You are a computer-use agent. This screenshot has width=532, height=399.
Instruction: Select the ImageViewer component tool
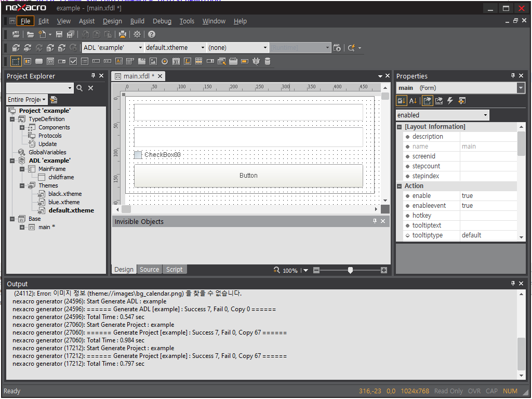click(x=153, y=61)
